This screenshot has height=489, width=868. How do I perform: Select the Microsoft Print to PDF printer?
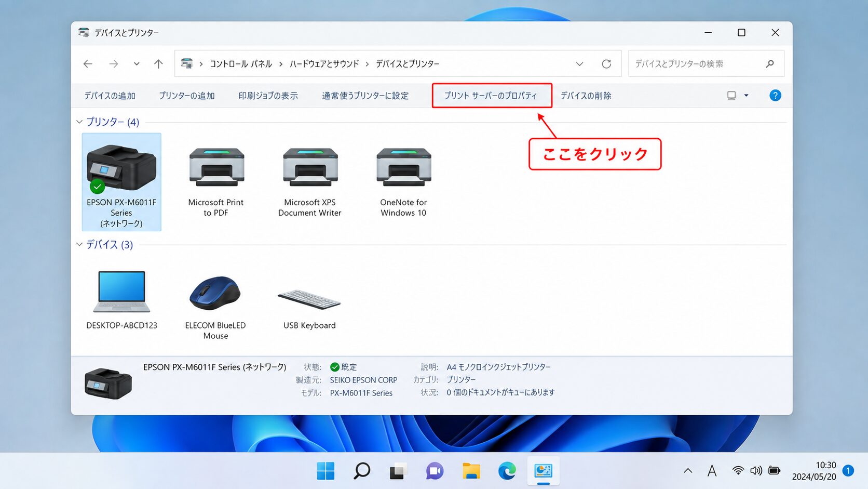tap(216, 167)
